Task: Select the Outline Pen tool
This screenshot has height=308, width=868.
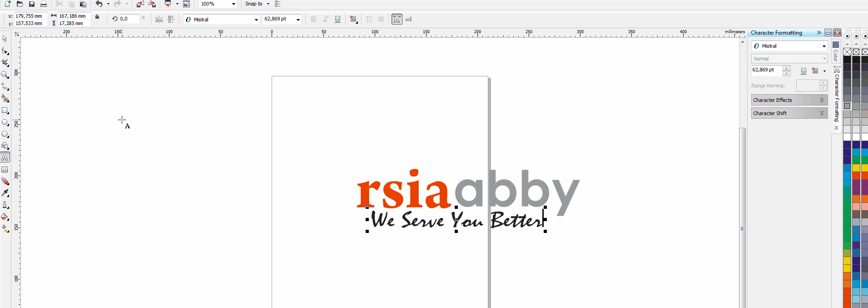Action: click(5, 205)
